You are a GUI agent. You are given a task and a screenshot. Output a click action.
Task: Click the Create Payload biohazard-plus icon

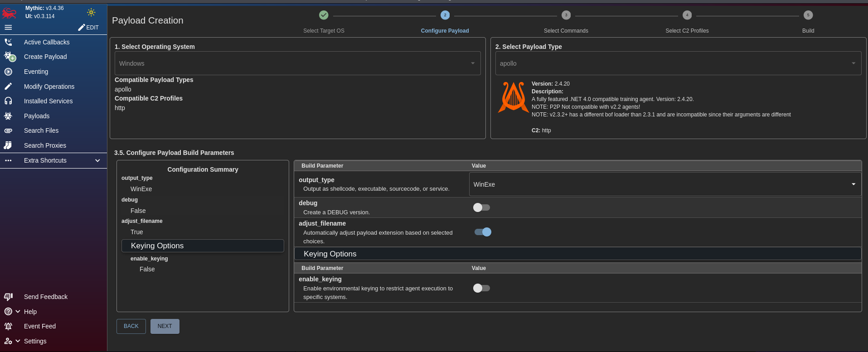coord(10,57)
